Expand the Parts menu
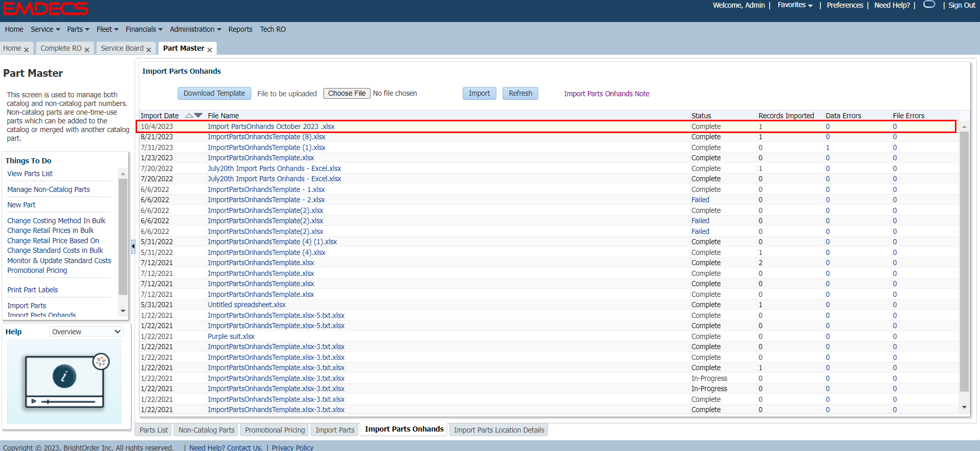The height and width of the screenshot is (451, 980). (78, 29)
